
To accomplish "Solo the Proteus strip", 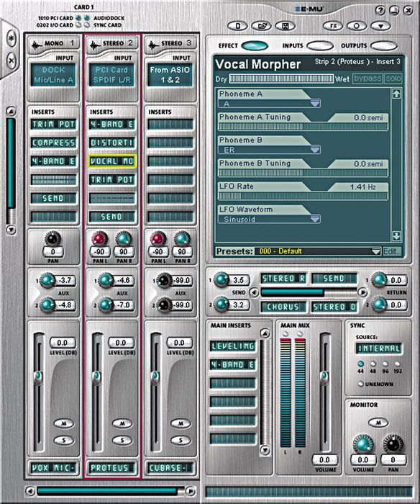I will tap(122, 440).
